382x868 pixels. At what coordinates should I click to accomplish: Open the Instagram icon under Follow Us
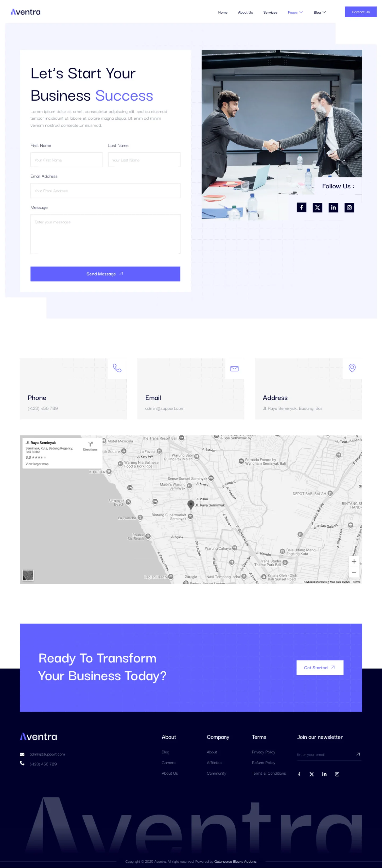[349, 208]
